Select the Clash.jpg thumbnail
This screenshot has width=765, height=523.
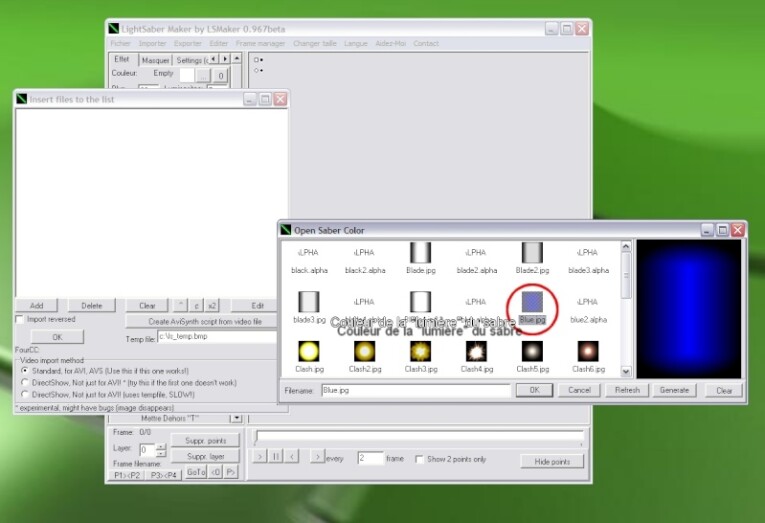pyautogui.click(x=308, y=351)
